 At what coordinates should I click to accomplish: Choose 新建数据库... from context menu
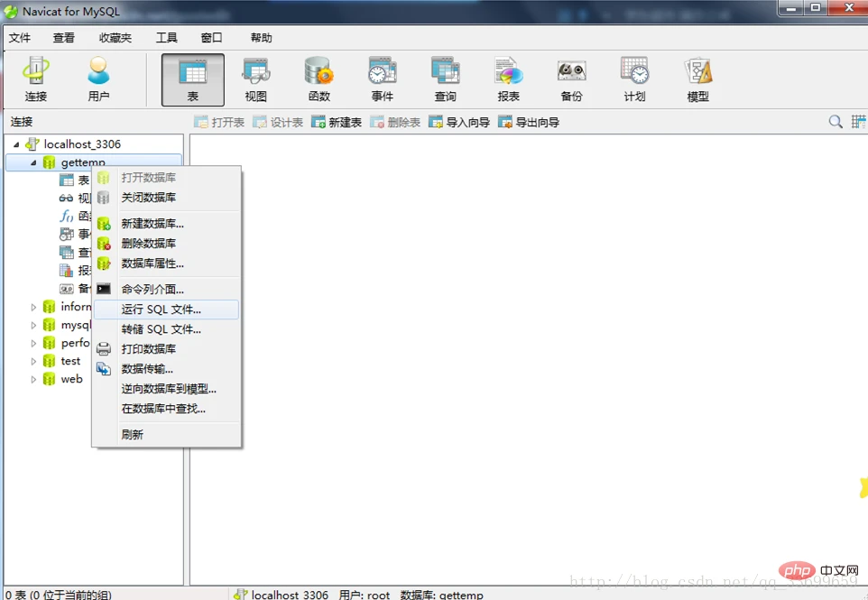click(x=166, y=224)
